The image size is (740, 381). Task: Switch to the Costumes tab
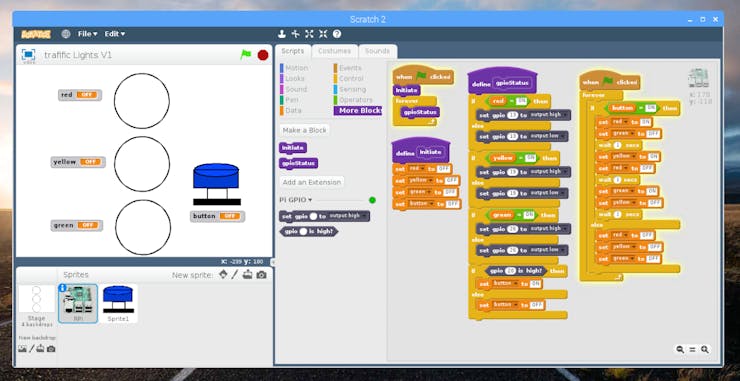[335, 51]
